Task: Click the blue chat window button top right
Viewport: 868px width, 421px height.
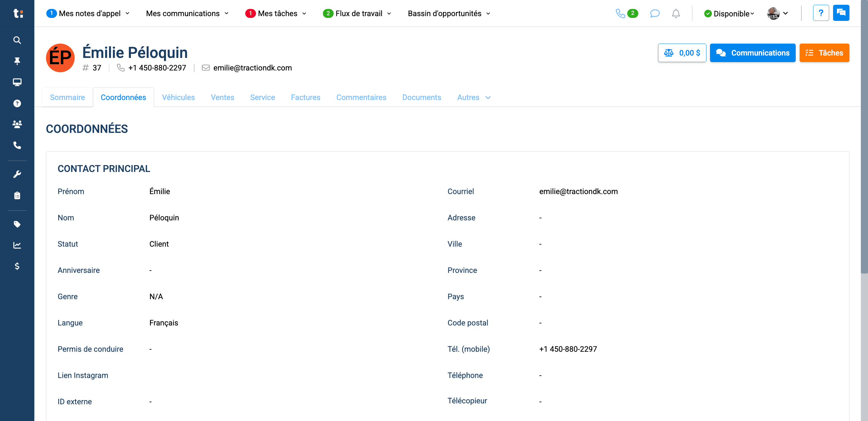Action: (841, 13)
